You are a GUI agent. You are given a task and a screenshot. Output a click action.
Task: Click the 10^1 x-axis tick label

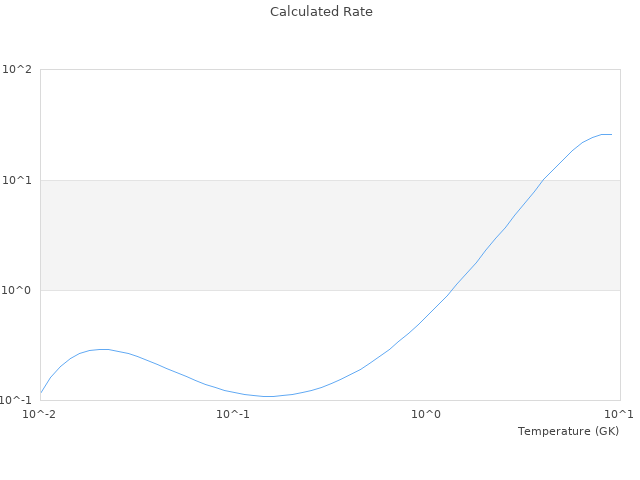pyautogui.click(x=619, y=414)
